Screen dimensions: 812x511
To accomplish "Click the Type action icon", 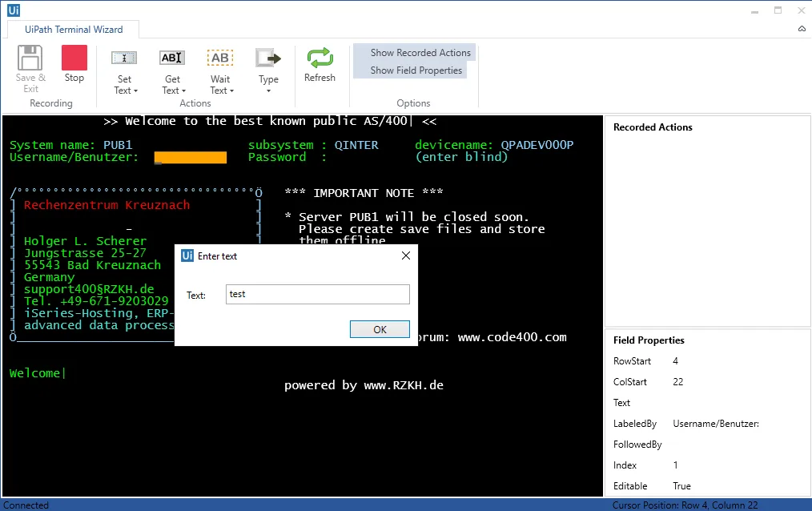I will pyautogui.click(x=268, y=58).
